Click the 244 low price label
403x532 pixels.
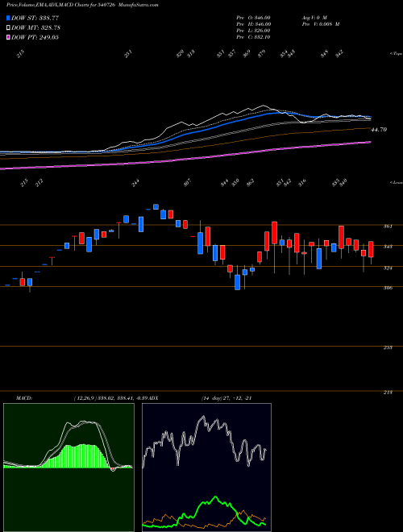click(135, 183)
